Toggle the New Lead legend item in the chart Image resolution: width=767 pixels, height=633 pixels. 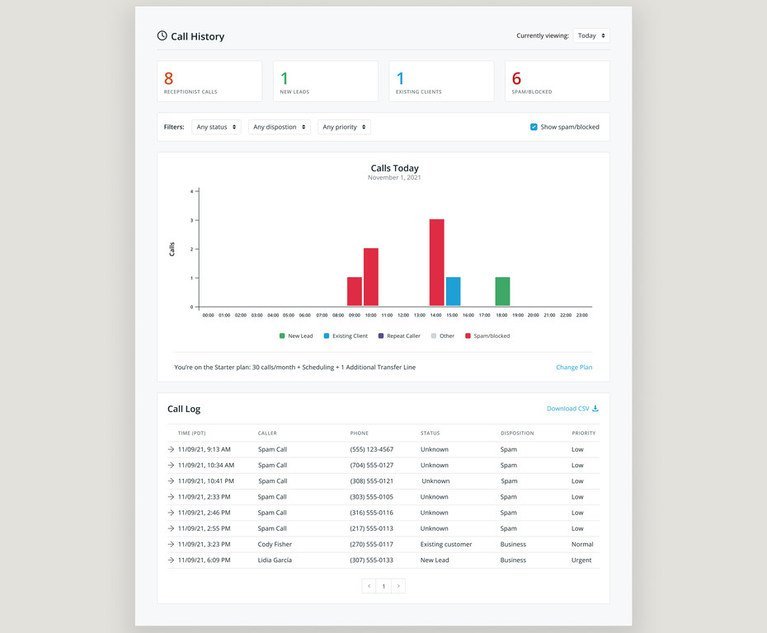296,336
